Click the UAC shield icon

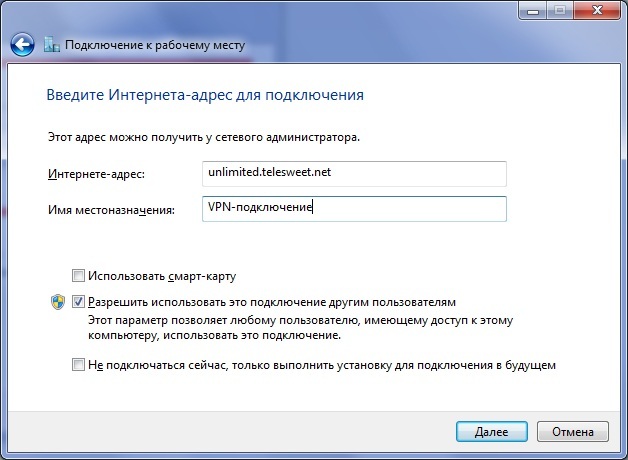[58, 300]
